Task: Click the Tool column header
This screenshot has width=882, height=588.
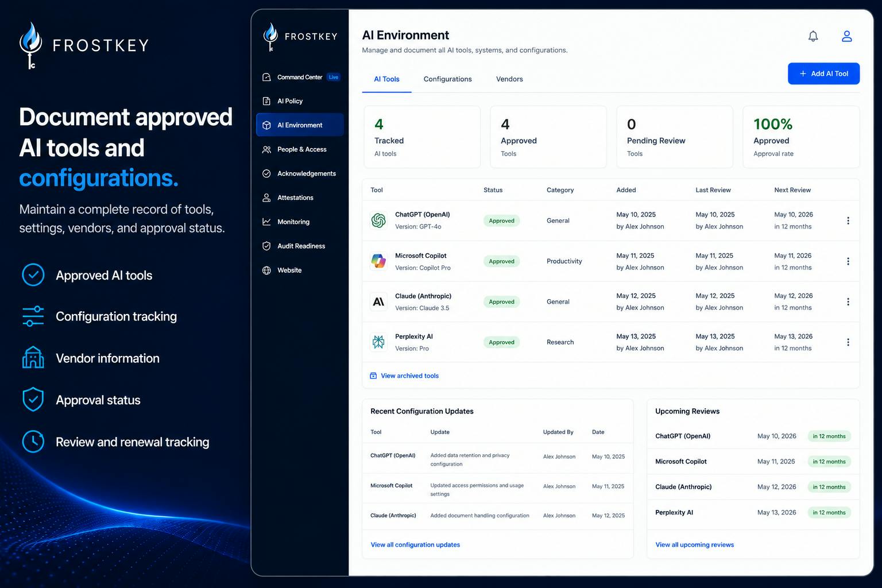Action: (x=377, y=190)
